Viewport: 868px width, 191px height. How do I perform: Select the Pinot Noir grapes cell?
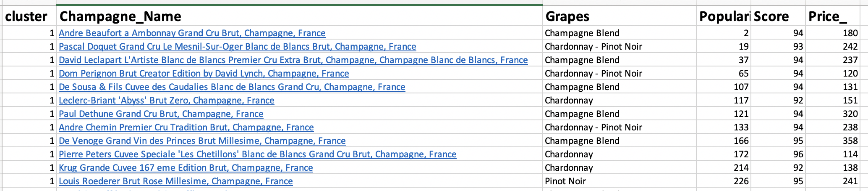pyautogui.click(x=619, y=181)
